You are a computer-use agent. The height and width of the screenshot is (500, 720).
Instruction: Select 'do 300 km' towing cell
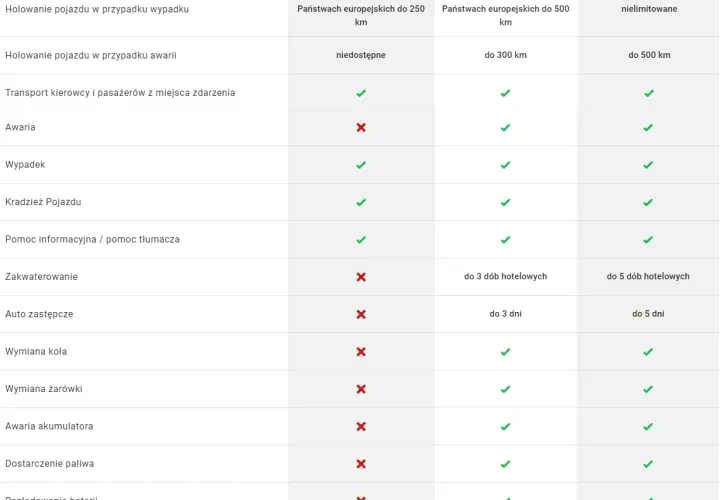click(x=506, y=55)
